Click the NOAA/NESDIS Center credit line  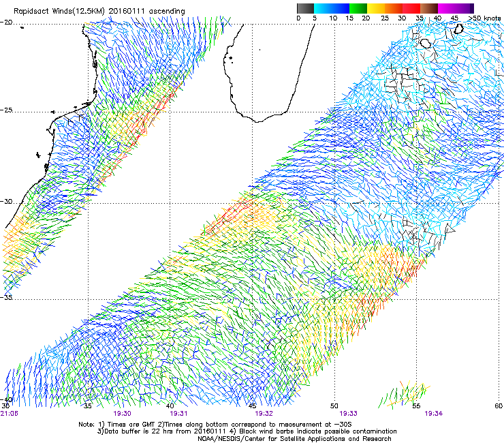[294, 439]
